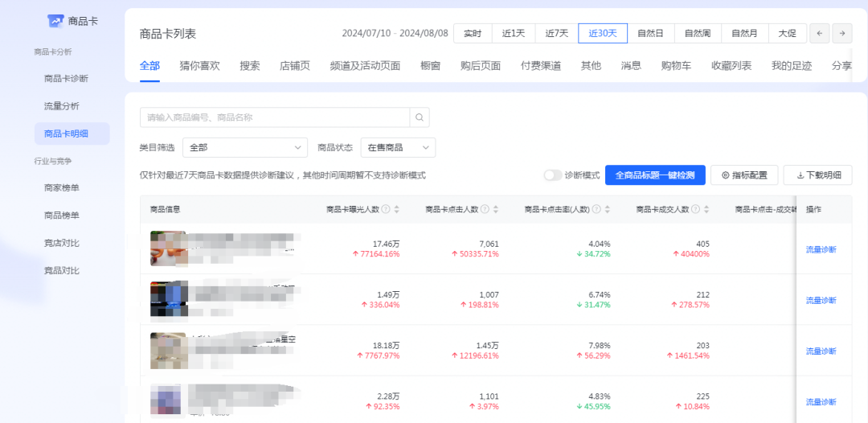This screenshot has height=423, width=868.
Task: Sort by 商品卡成交人数 arrows
Action: 706,209
